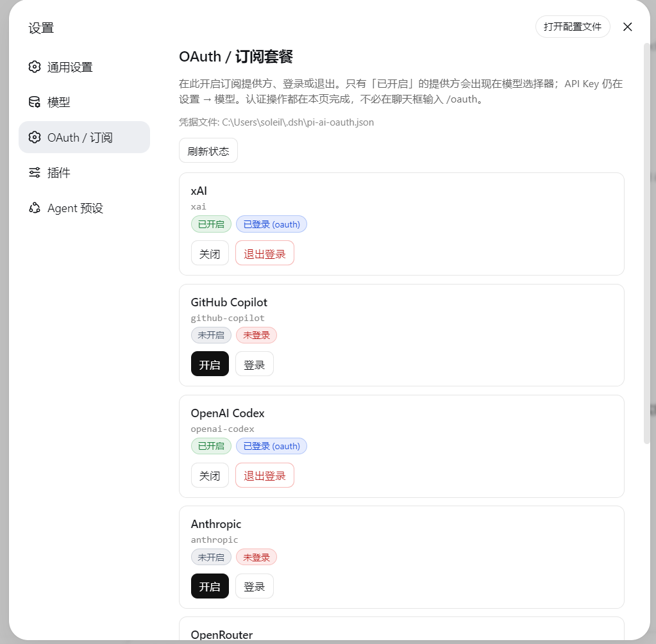The width and height of the screenshot is (656, 644).
Task: Click the credential file path text
Action: pyautogui.click(x=276, y=122)
